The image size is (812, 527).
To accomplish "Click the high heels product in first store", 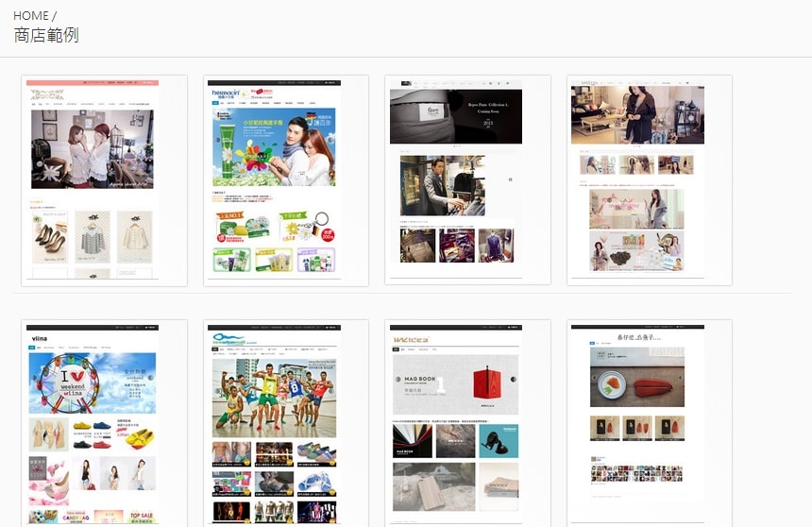I will point(50,237).
